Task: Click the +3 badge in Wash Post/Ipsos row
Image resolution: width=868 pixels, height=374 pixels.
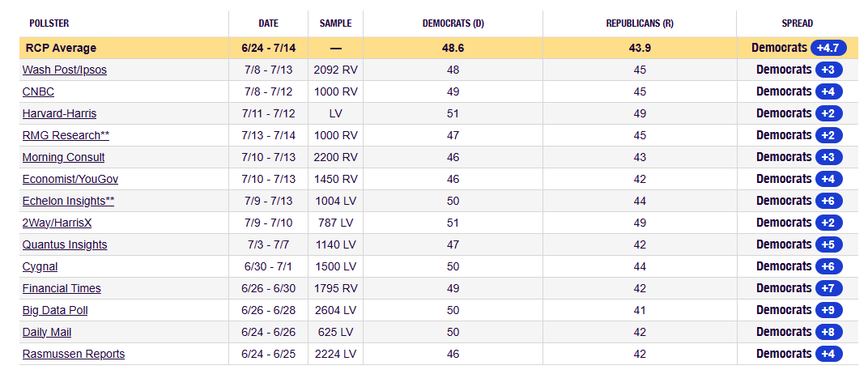Action: (828, 70)
